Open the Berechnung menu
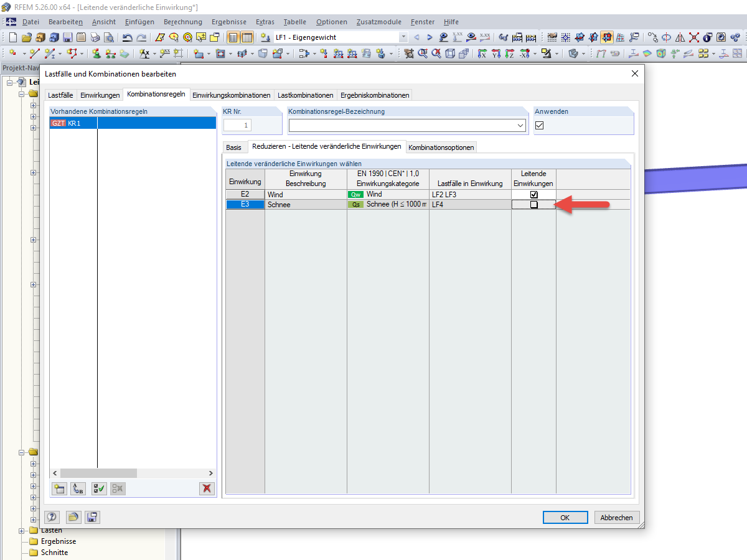This screenshot has height=560, width=747. tap(182, 22)
